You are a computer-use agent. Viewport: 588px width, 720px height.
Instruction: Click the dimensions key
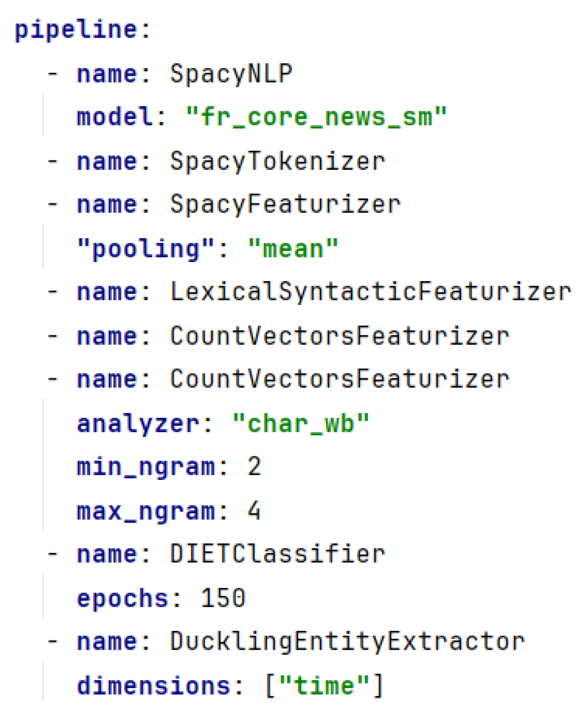tap(153, 686)
